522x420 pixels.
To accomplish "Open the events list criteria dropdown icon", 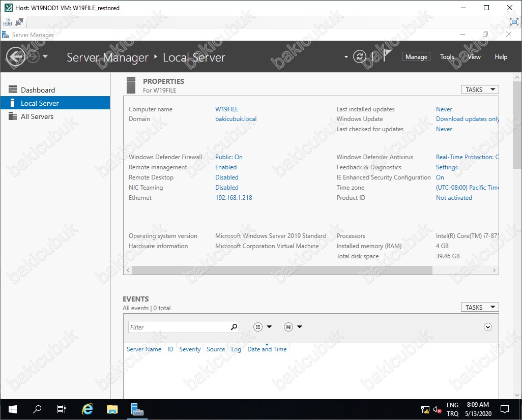I will pyautogui.click(x=263, y=327).
